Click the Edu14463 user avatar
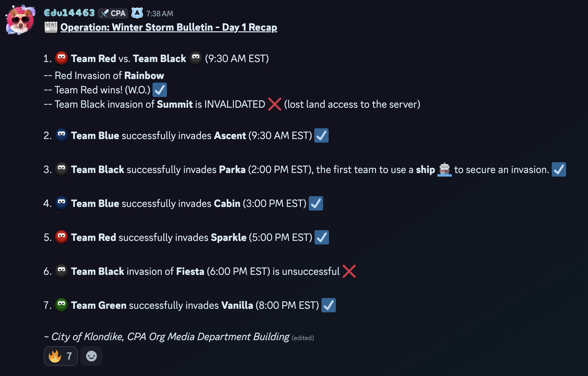The width and height of the screenshot is (588, 376). (20, 20)
